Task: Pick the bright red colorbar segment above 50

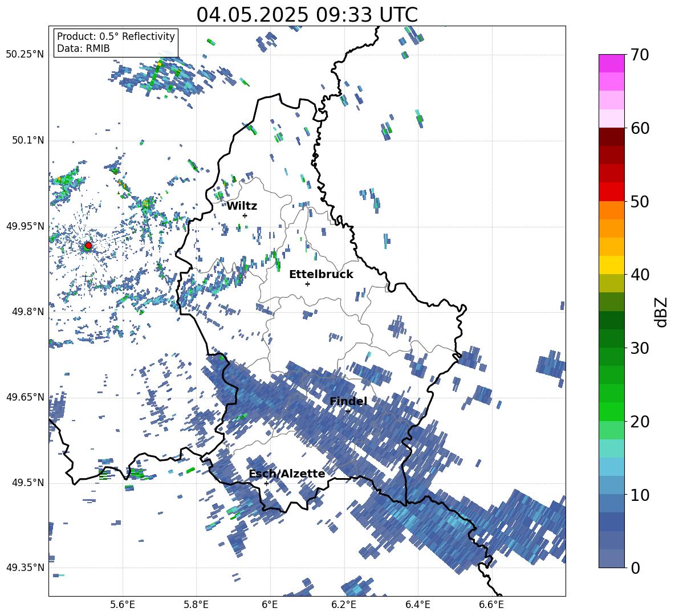Action: pos(611,192)
